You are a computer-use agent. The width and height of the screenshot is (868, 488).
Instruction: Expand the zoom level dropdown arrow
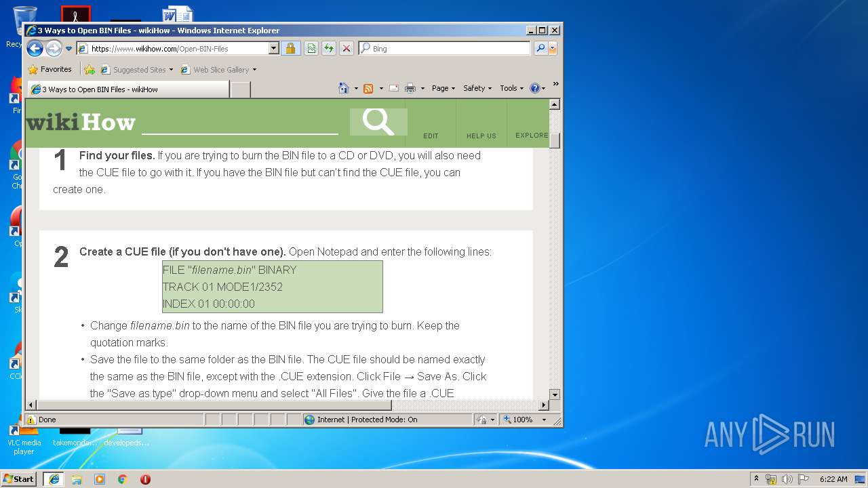(544, 420)
